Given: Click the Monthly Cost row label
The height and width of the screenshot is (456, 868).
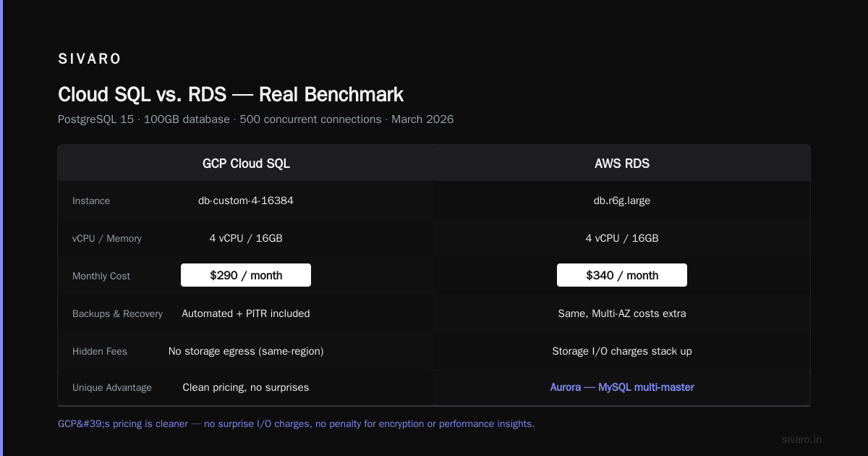Looking at the screenshot, I should coord(101,276).
